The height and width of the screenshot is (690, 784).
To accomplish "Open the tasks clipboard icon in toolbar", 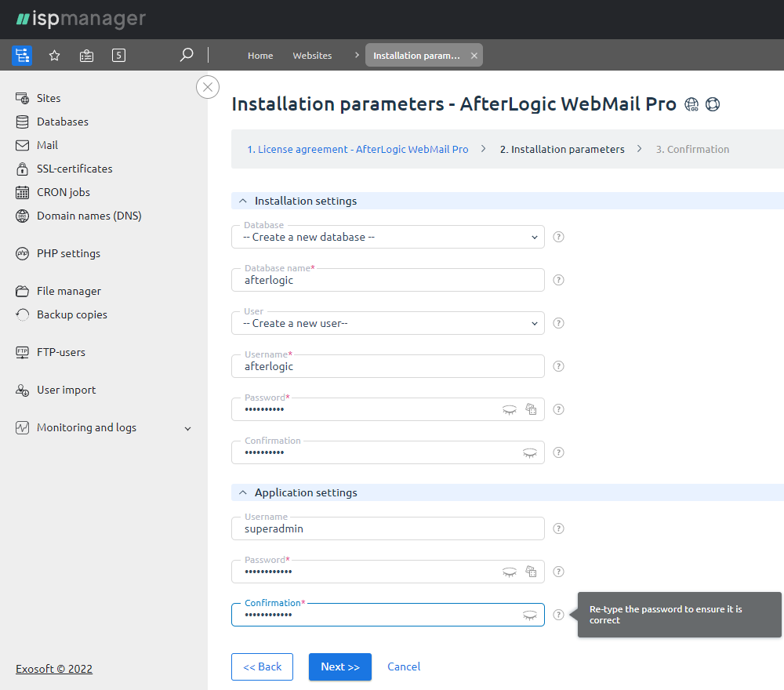I will tap(86, 55).
